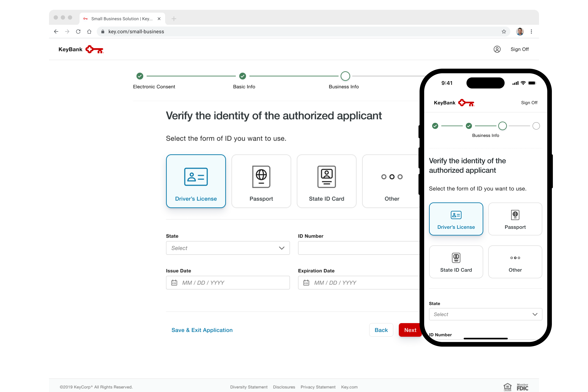
Task: Open the browser three-dot menu
Action: (x=531, y=32)
